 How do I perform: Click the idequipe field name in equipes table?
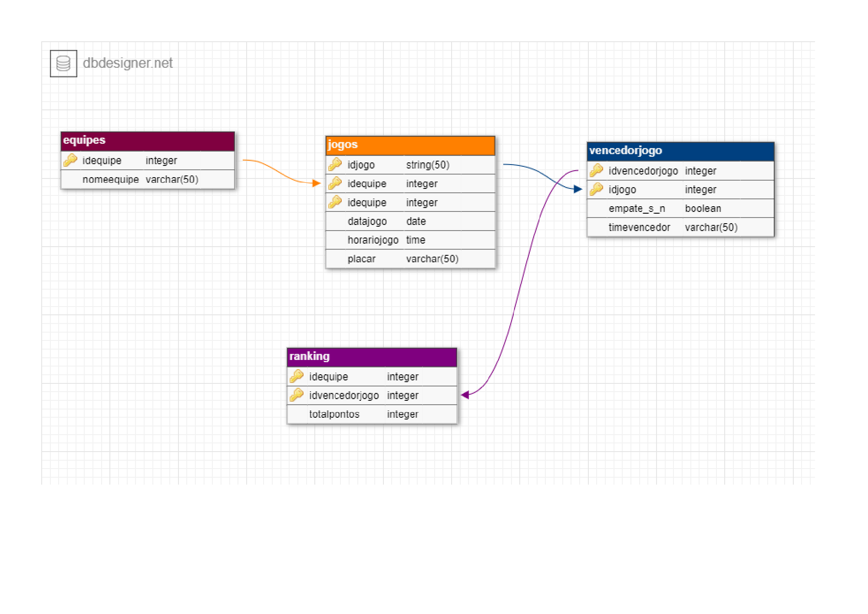click(x=102, y=161)
